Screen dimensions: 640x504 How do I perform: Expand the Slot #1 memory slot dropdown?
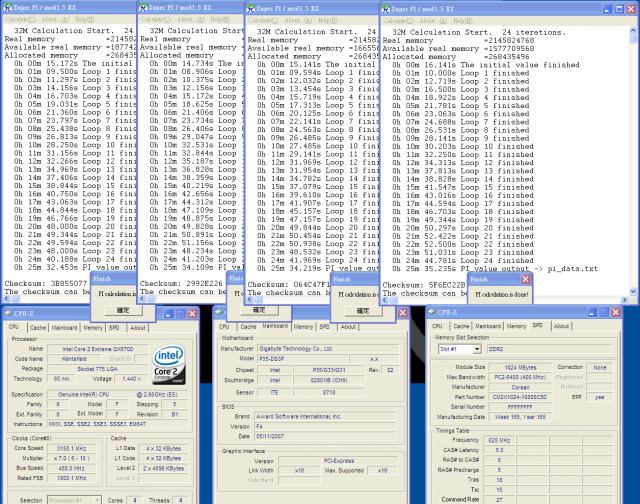coord(477,349)
